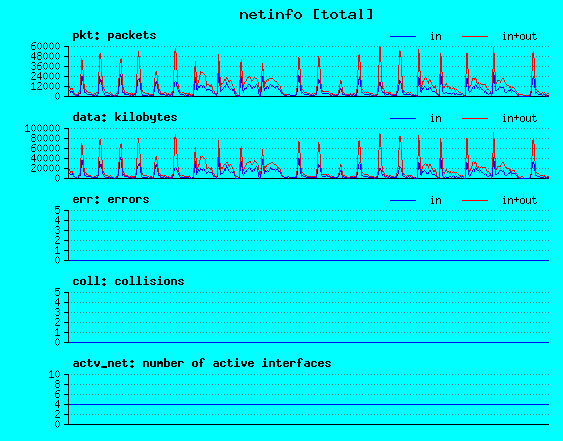Click the blue 'in' legend line in errors graph
This screenshot has width=563, height=441.
pyautogui.click(x=403, y=200)
